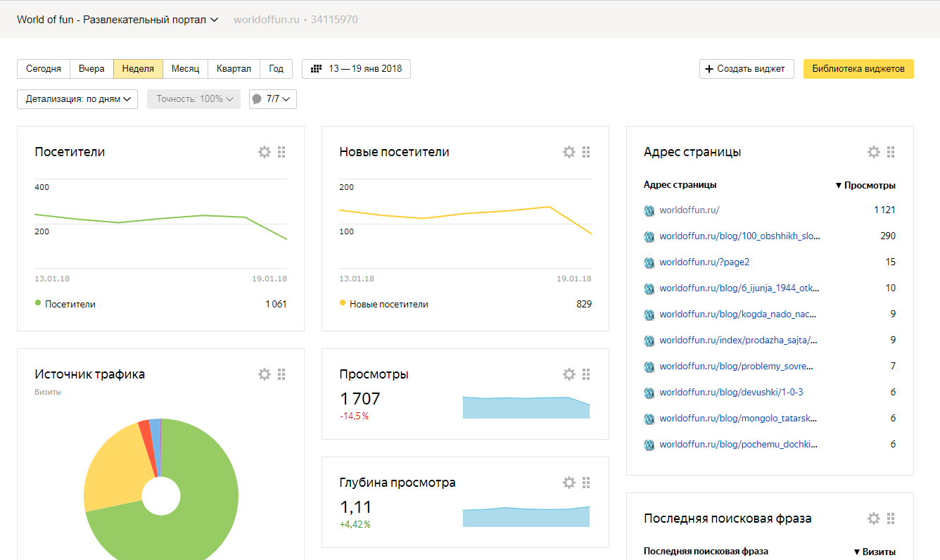Image resolution: width=940 pixels, height=560 pixels.
Task: Open the 7/7 annotations dropdown
Action: pyautogui.click(x=273, y=99)
